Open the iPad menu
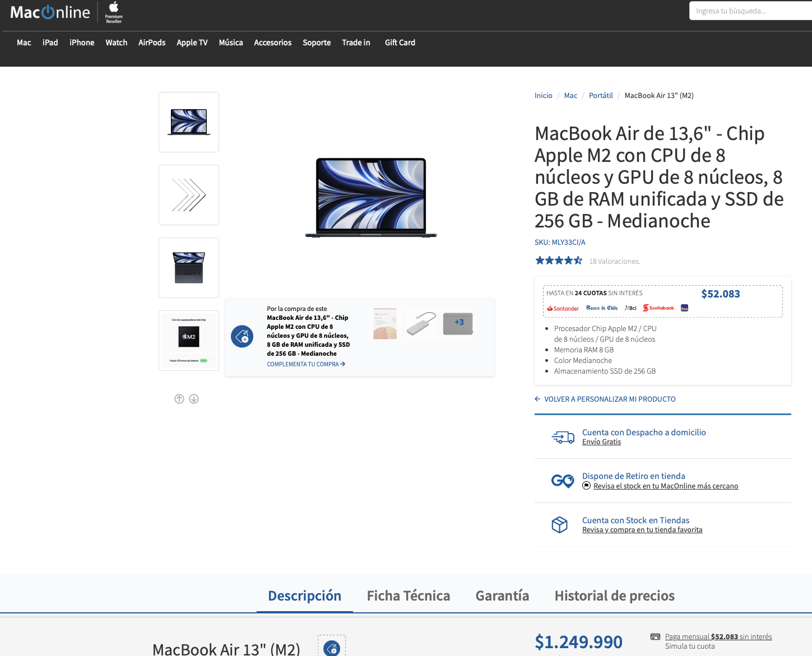 point(50,43)
